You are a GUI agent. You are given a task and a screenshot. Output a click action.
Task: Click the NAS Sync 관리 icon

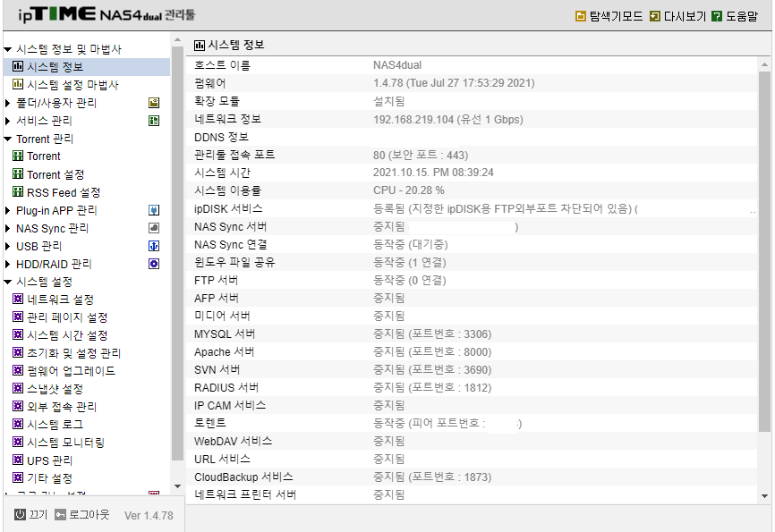[154, 228]
